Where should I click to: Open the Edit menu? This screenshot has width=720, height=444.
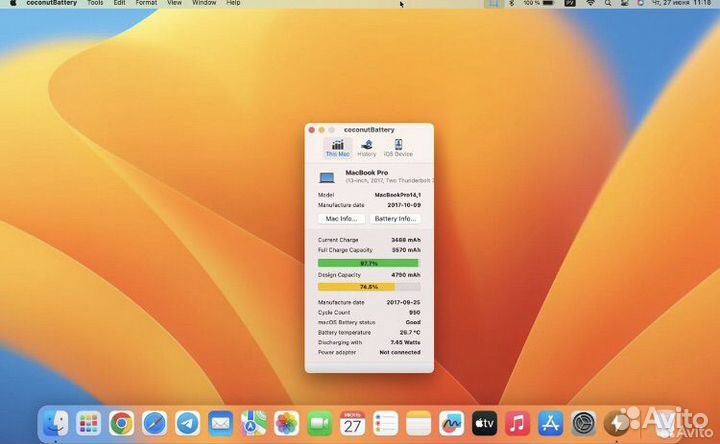[x=119, y=3]
